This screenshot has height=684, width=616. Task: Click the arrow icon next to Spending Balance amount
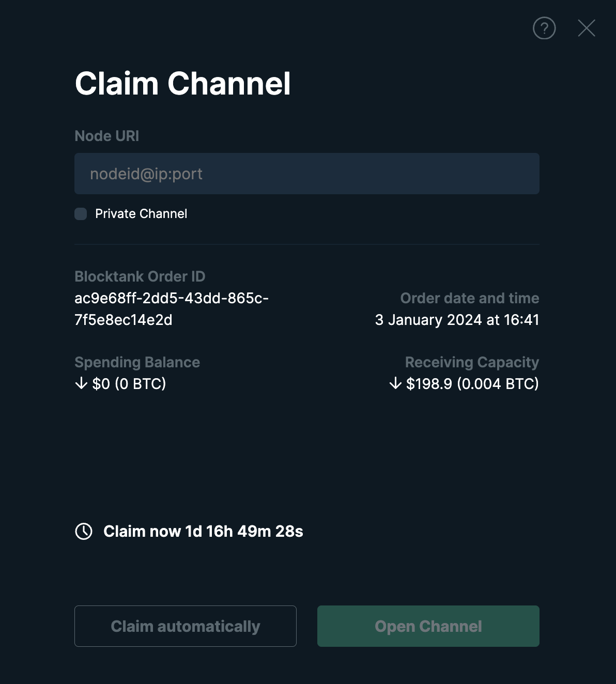81,383
